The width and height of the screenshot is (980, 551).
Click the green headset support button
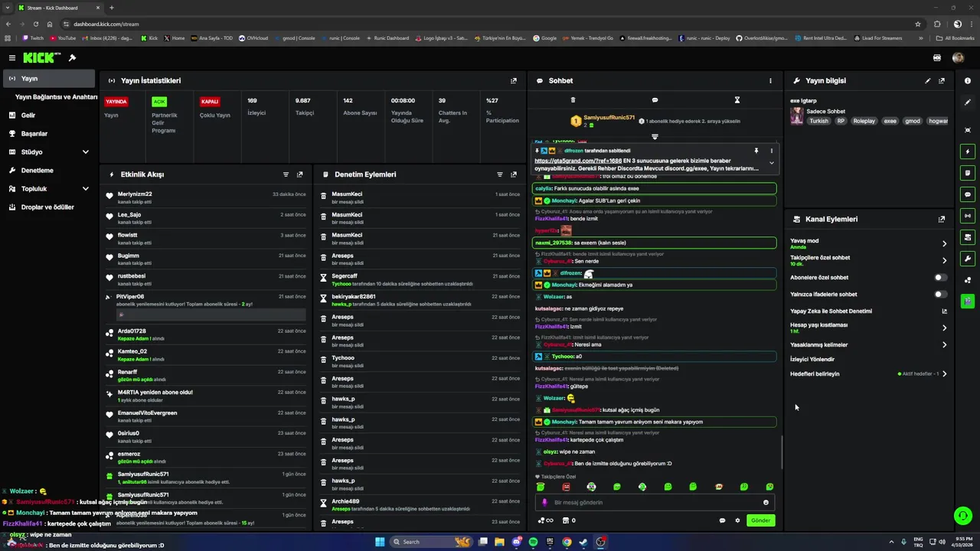[963, 516]
